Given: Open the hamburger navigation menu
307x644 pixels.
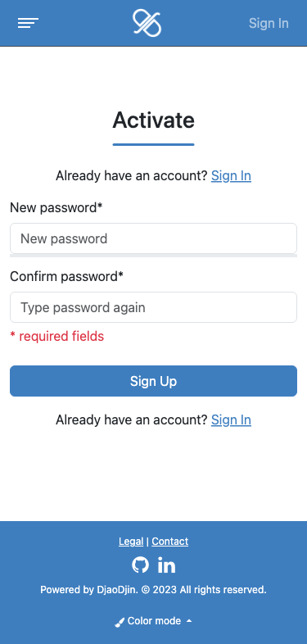Looking at the screenshot, I should [x=28, y=23].
